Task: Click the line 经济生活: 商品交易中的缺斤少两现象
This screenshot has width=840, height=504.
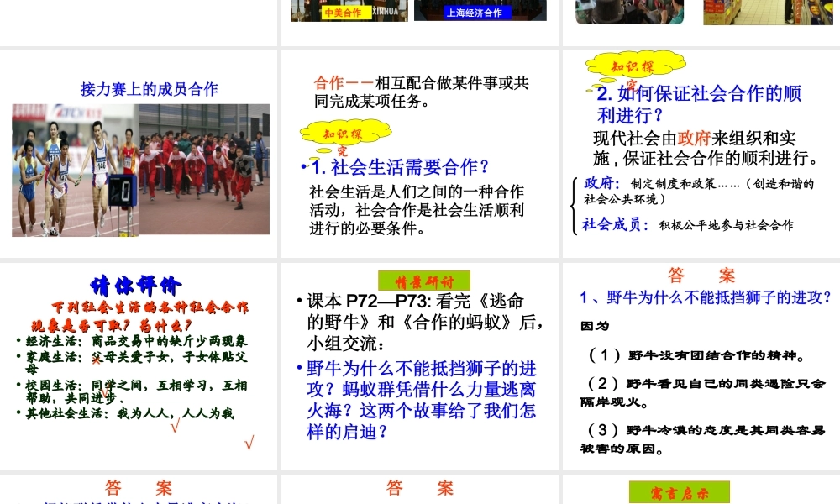Action: coord(136,341)
